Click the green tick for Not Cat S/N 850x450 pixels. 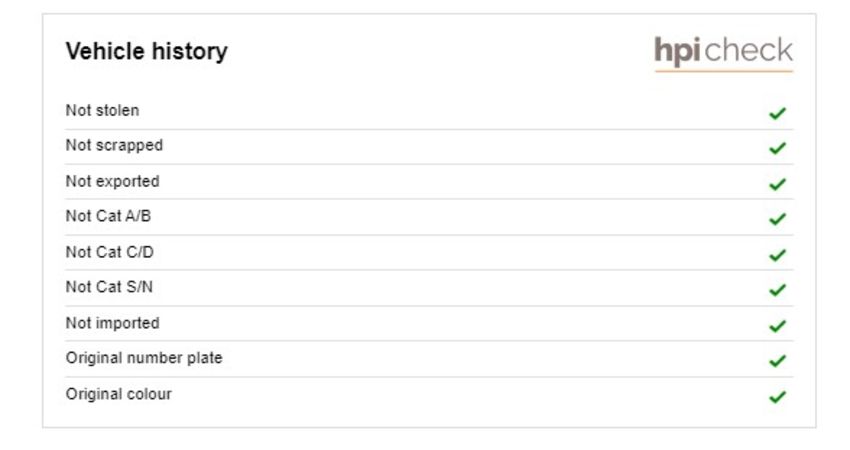(777, 290)
